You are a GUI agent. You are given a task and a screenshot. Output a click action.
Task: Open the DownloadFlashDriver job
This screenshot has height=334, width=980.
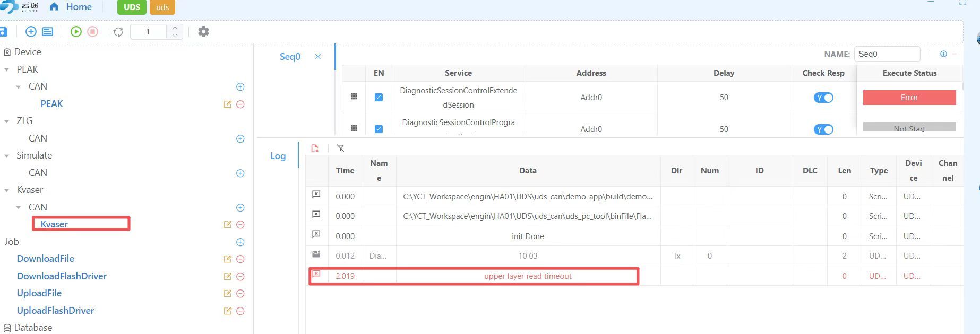(62, 276)
